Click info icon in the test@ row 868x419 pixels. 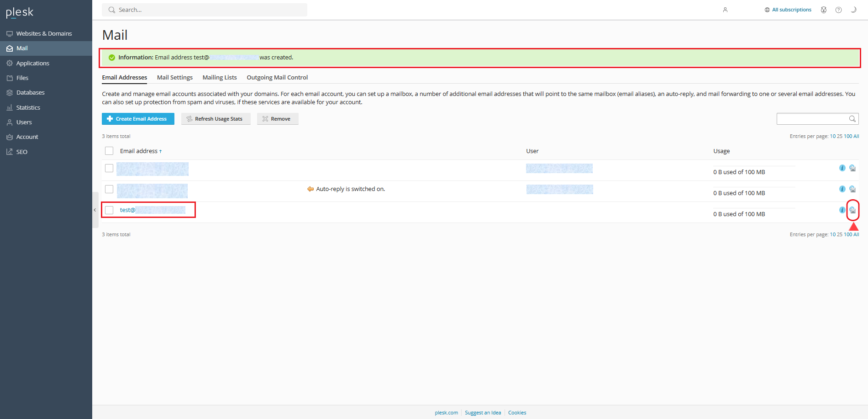pos(842,210)
